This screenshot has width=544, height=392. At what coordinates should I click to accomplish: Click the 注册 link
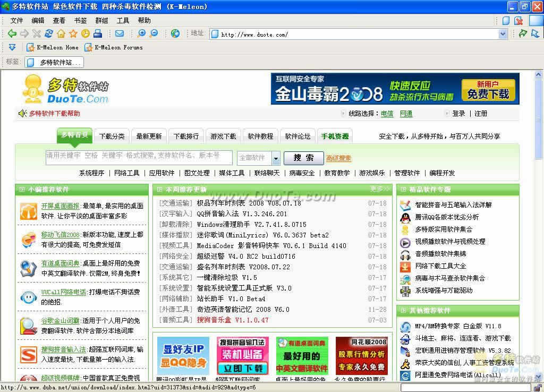point(480,114)
